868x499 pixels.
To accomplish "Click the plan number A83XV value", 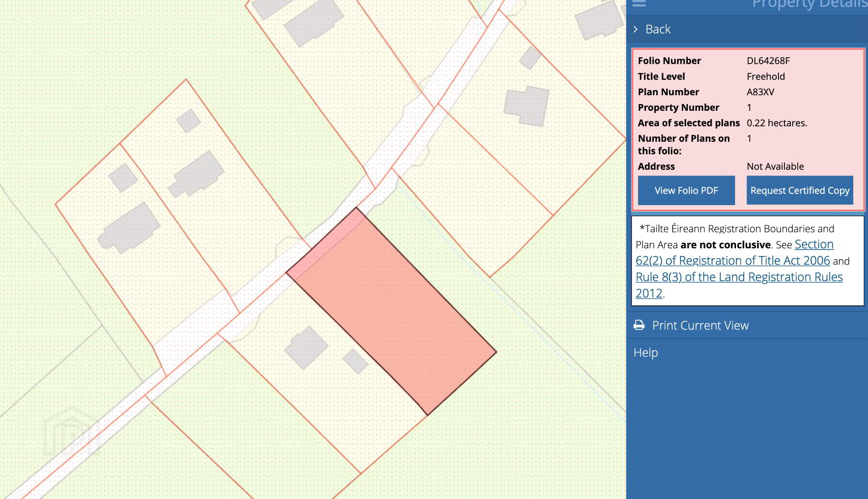I will [760, 92].
